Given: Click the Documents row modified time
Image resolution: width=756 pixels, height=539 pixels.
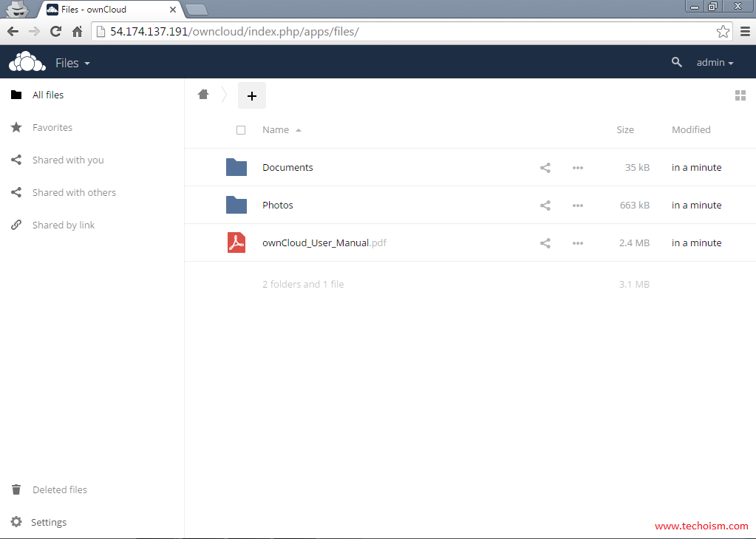Looking at the screenshot, I should (696, 167).
